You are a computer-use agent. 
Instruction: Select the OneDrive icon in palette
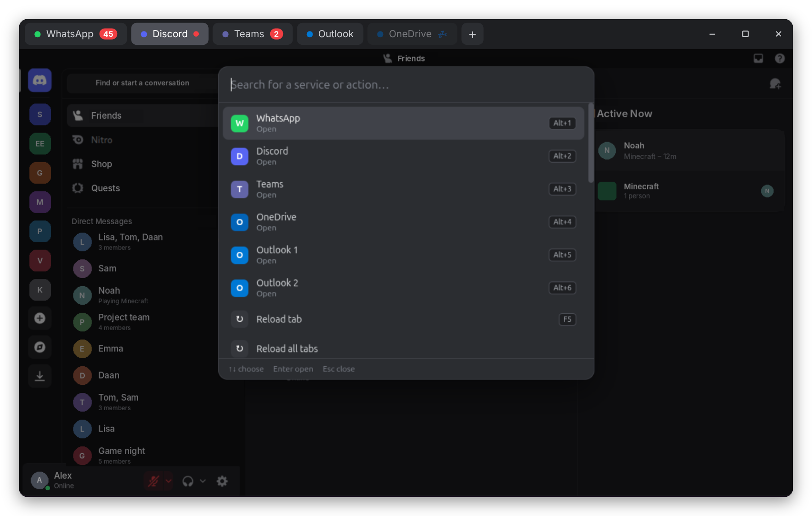coord(240,222)
